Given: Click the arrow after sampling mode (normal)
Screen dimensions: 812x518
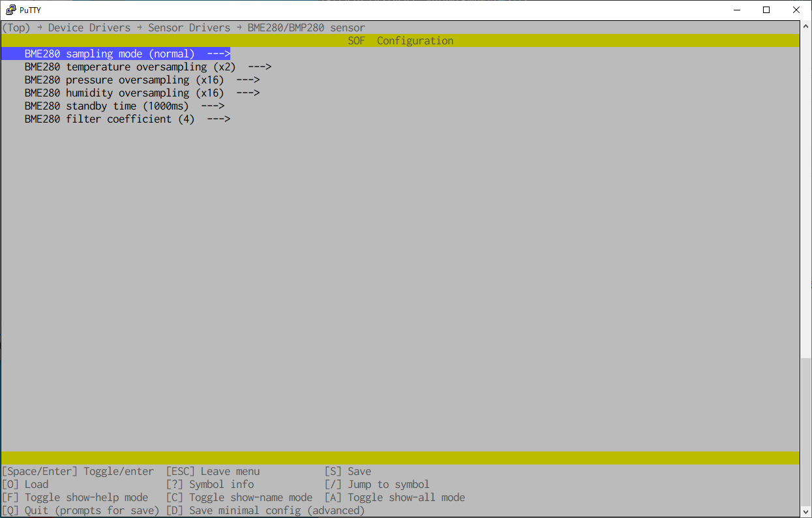Looking at the screenshot, I should pyautogui.click(x=218, y=54).
